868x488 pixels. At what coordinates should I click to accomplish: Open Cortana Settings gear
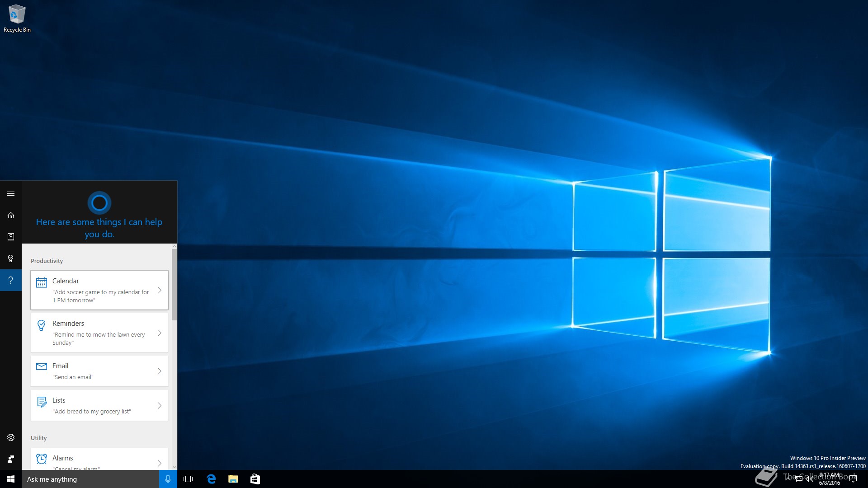click(x=11, y=437)
